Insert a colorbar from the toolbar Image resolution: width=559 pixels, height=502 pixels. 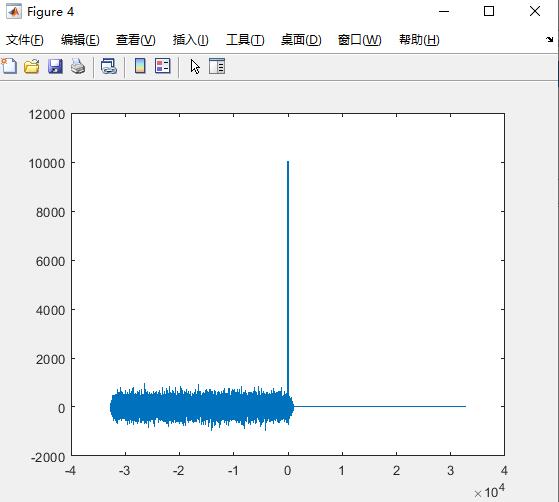[140, 66]
